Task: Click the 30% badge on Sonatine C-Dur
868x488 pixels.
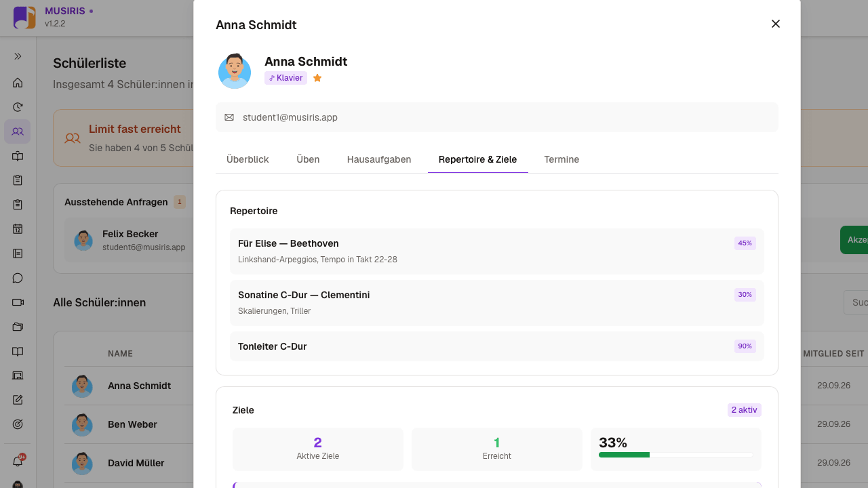Action: tap(745, 295)
